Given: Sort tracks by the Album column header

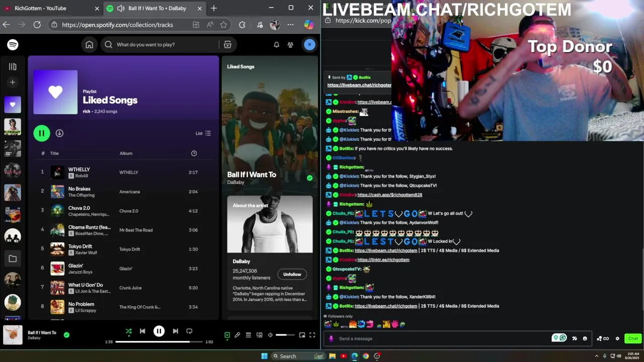Looking at the screenshot, I should [x=126, y=153].
